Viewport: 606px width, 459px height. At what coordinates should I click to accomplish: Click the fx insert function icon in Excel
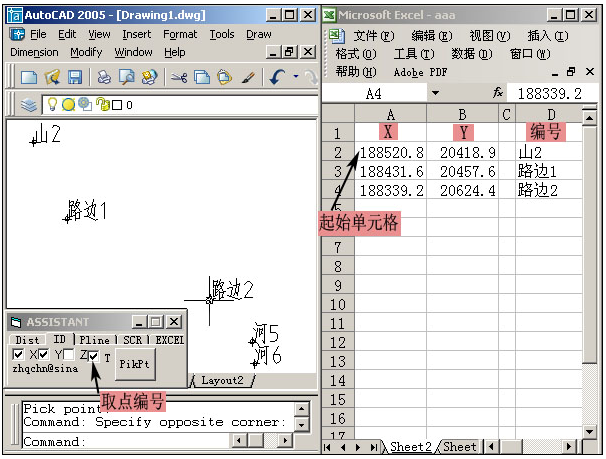tap(498, 93)
